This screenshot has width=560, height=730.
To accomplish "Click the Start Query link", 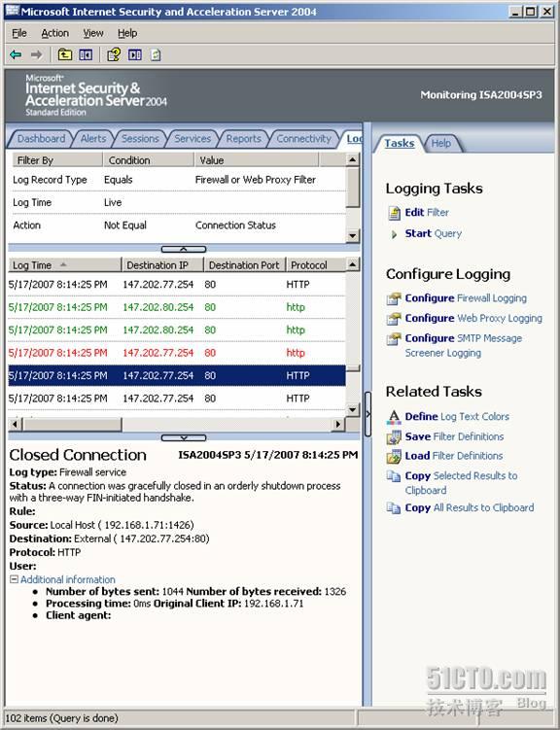I will tap(434, 233).
